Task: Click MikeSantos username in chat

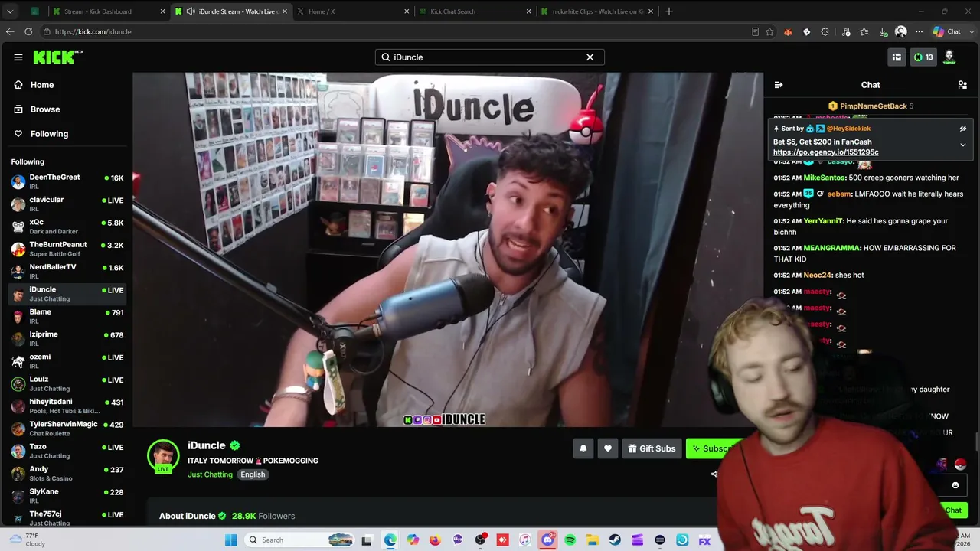Action: click(x=825, y=178)
